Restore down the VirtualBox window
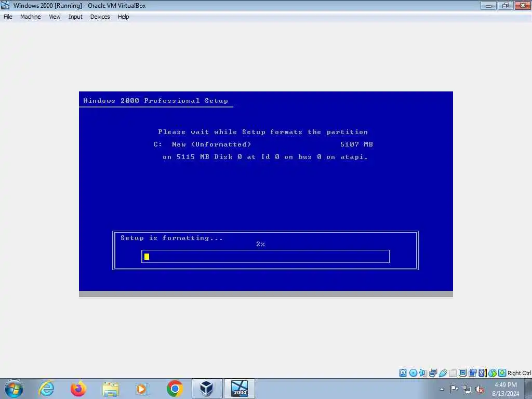The image size is (532, 399). click(x=506, y=5)
